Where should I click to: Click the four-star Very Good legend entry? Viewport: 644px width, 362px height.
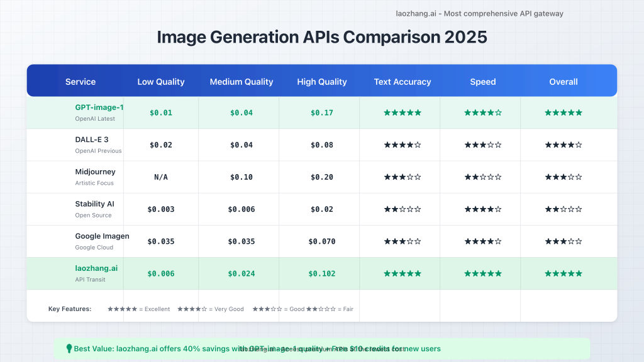(210, 309)
